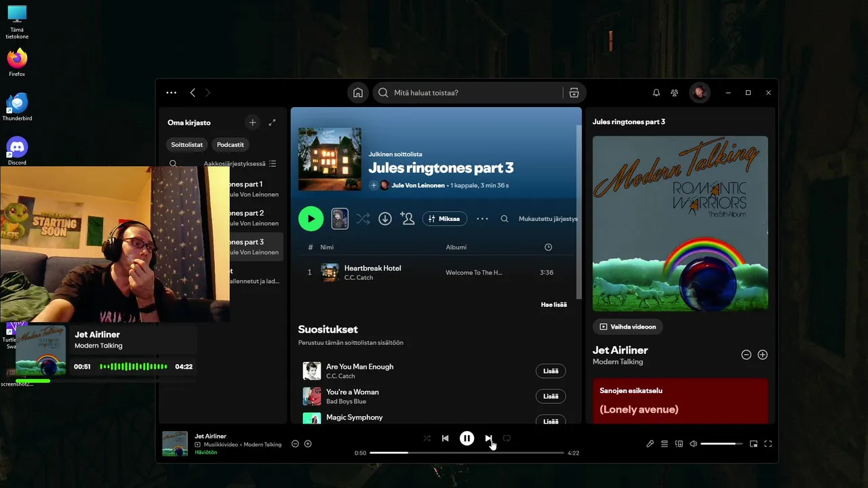The height and width of the screenshot is (488, 868).
Task: Click the plus icon in the bottom bar
Action: [308, 443]
